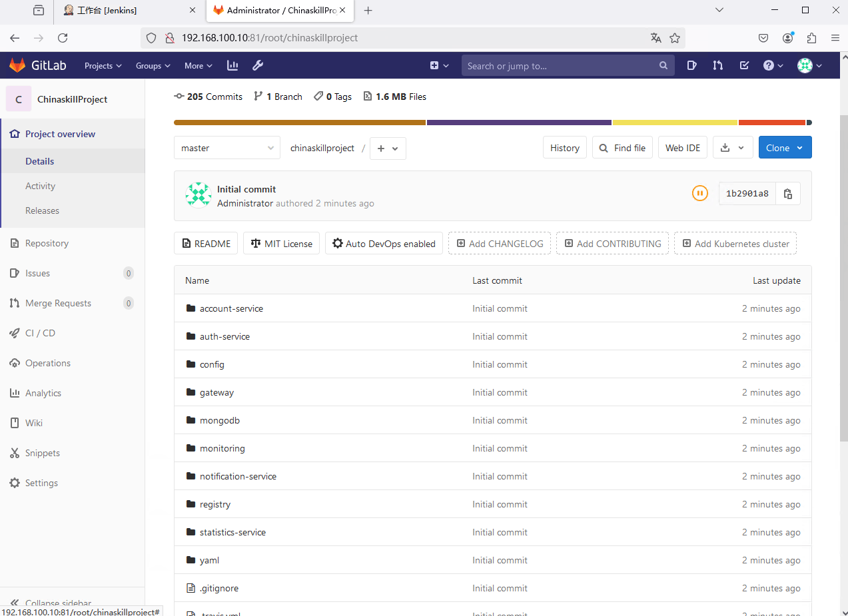
Task: Bookmark this page with star icon
Action: tap(675, 38)
